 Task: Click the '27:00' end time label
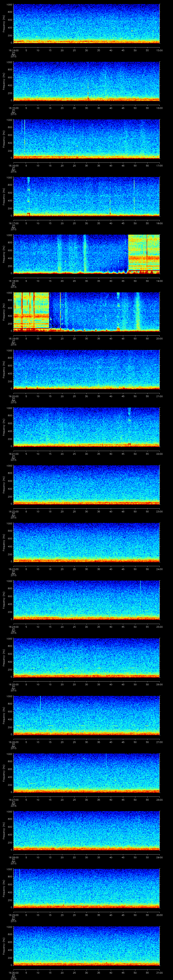[x=159, y=742]
